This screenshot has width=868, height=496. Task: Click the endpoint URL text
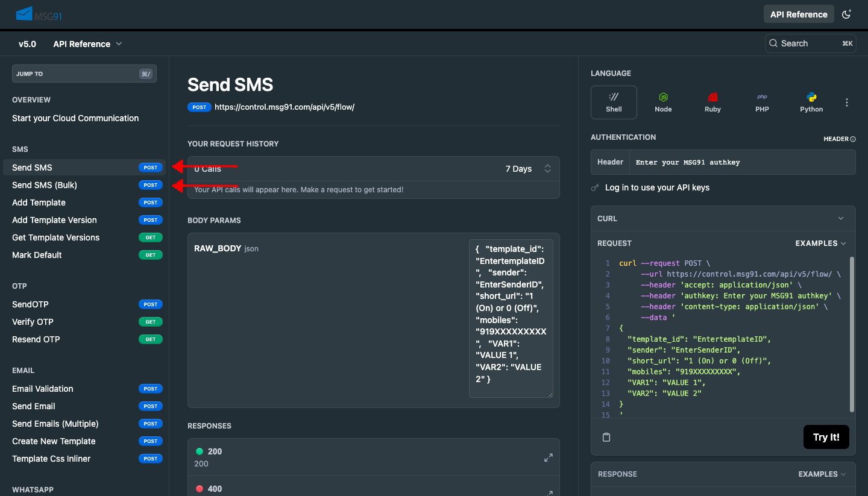(x=285, y=107)
